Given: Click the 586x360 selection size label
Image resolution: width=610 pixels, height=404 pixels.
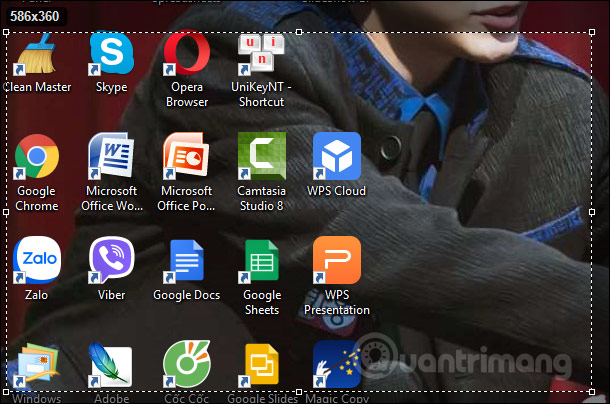Looking at the screenshot, I should tap(35, 16).
